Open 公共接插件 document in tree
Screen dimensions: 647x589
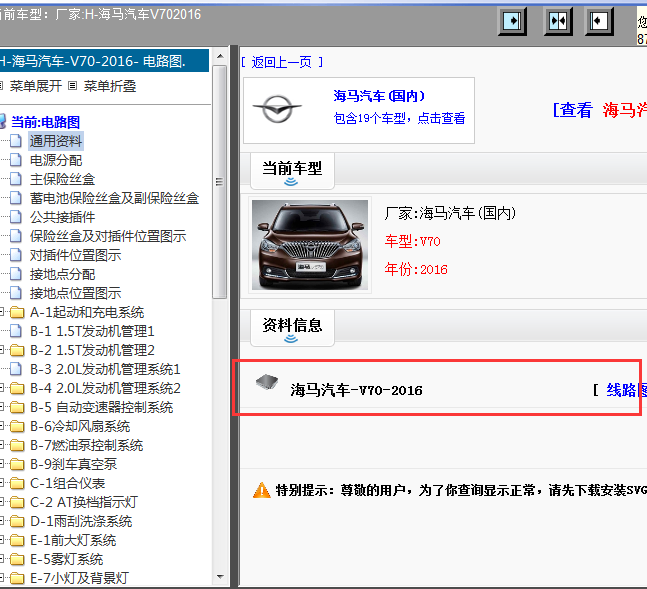(62, 217)
